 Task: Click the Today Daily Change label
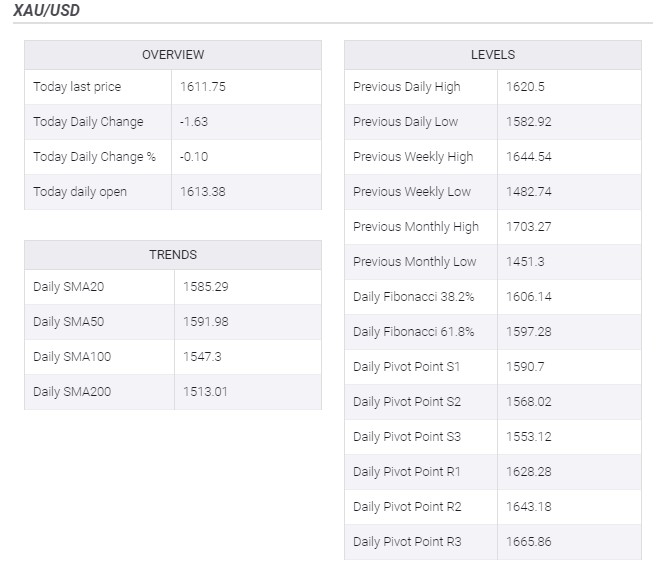[x=88, y=122]
